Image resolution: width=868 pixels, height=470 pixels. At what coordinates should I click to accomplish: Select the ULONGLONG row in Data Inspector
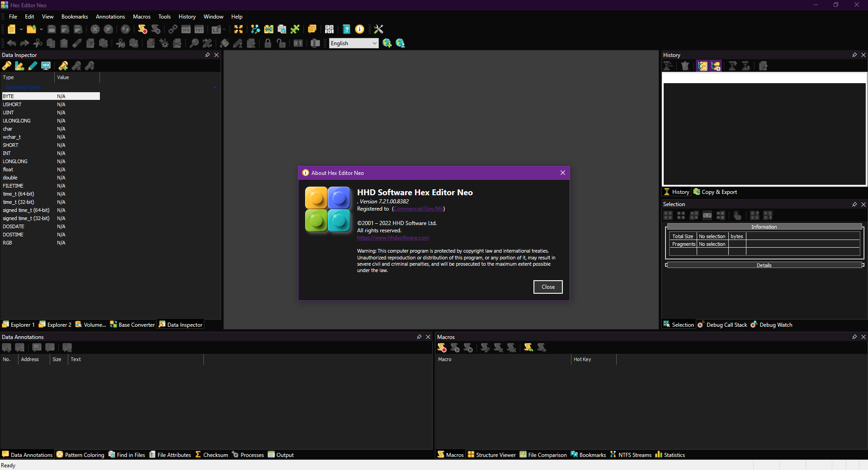pos(51,121)
